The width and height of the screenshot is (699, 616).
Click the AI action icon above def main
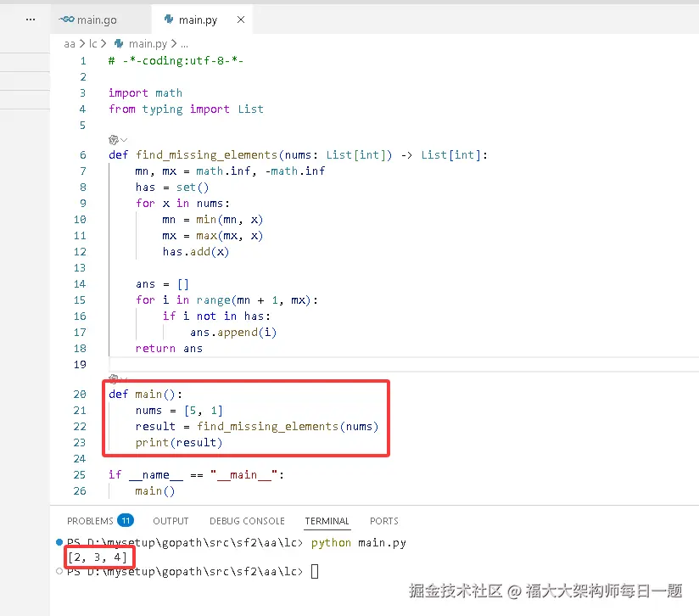point(113,379)
